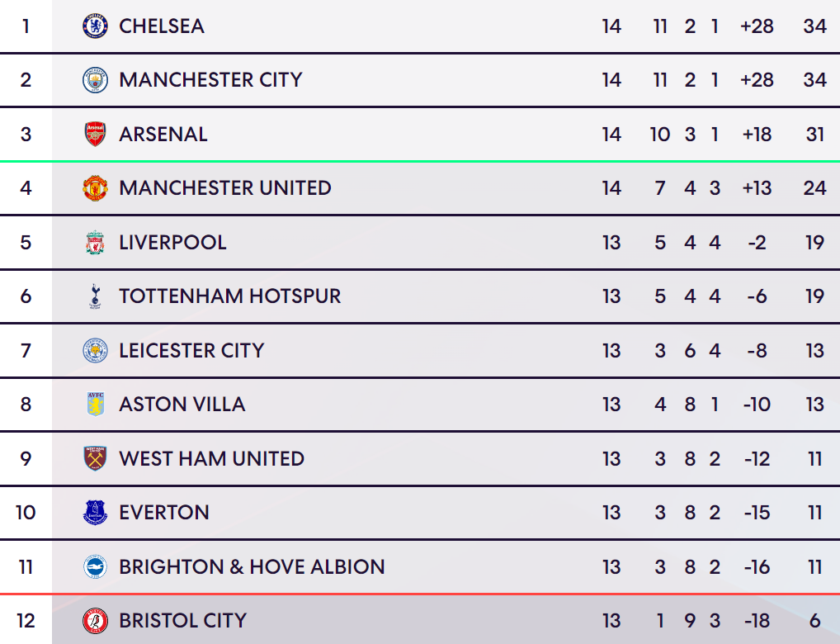The height and width of the screenshot is (644, 840).
Task: Click the Everton club crest
Action: [95, 512]
